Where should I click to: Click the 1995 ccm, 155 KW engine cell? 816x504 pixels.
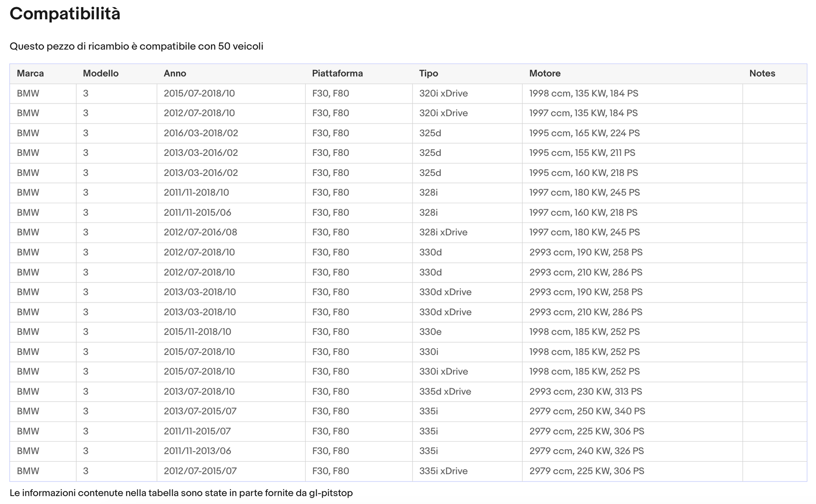[x=582, y=153]
